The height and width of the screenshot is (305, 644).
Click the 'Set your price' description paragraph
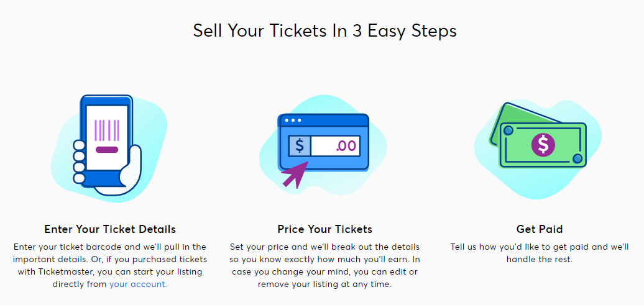point(324,266)
